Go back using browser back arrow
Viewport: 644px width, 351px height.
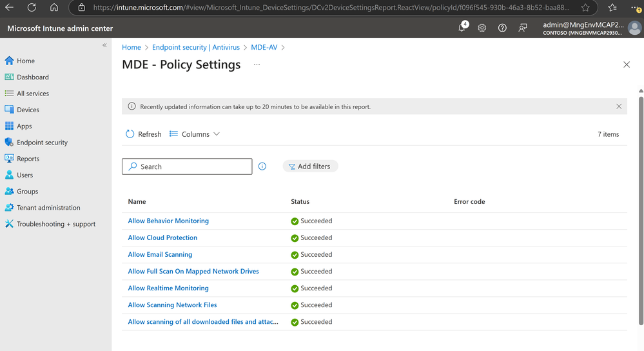click(x=9, y=7)
